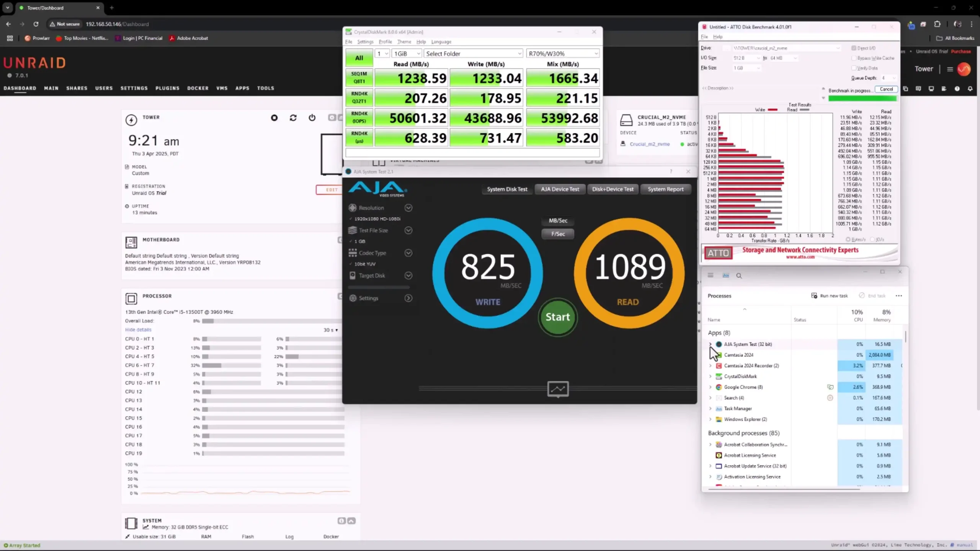The width and height of the screenshot is (980, 551).
Task: Reload the browser page
Action: [36, 24]
